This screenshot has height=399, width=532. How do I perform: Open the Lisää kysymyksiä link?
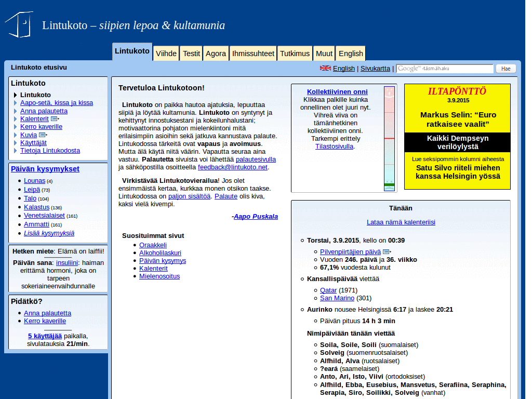click(49, 233)
